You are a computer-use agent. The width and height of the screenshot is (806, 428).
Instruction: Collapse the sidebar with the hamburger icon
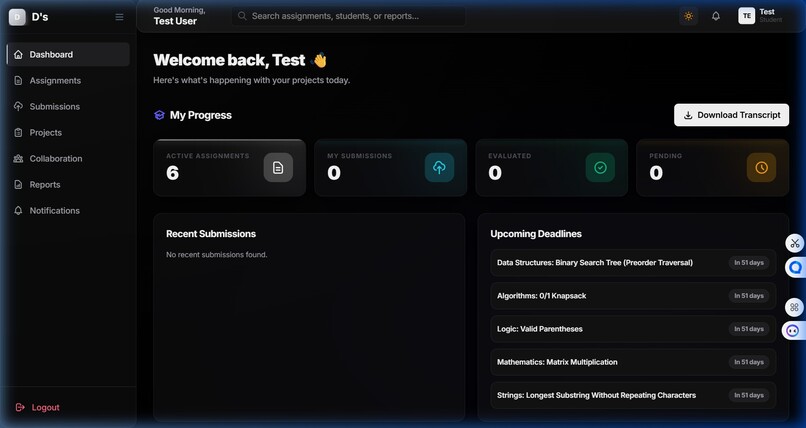click(119, 17)
